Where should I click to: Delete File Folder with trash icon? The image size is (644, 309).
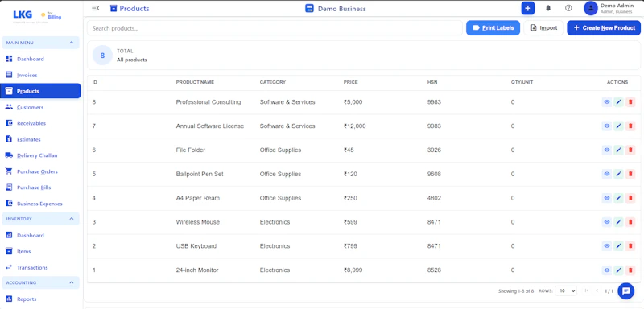[630, 150]
